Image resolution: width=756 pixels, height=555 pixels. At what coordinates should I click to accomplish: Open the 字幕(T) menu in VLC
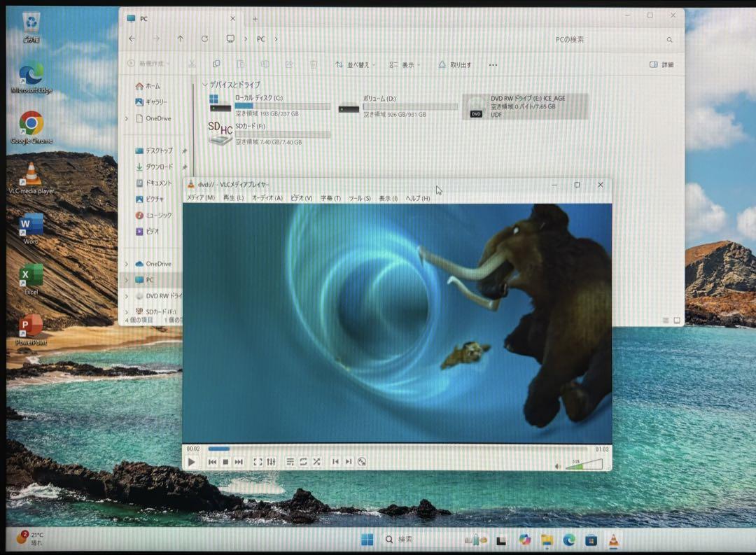pyautogui.click(x=330, y=197)
